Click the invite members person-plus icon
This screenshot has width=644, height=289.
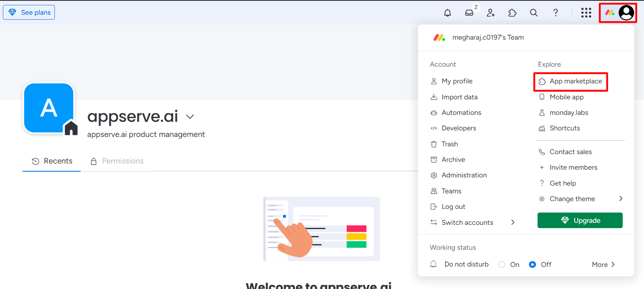(x=490, y=13)
